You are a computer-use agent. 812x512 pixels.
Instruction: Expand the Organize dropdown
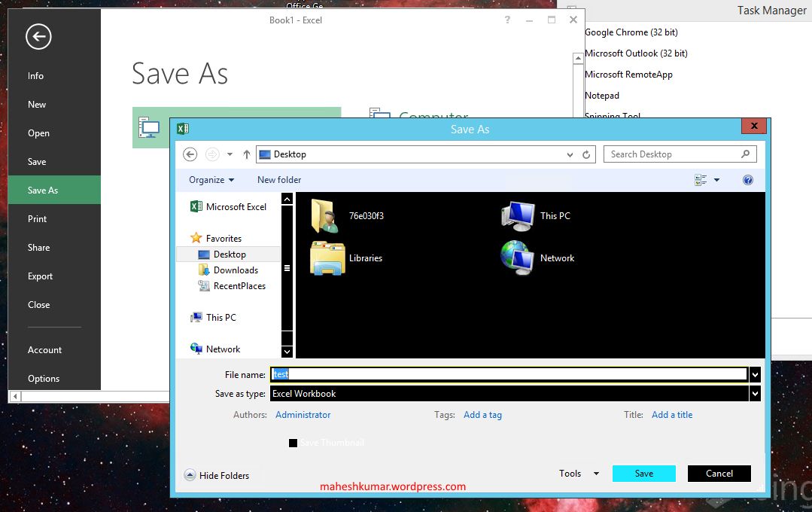tap(211, 180)
